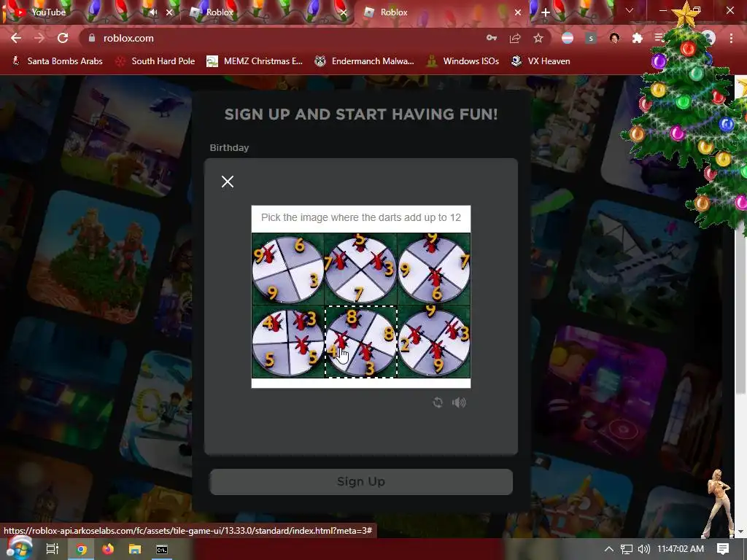Open the notification center icon
747x560 pixels.
coord(723,549)
